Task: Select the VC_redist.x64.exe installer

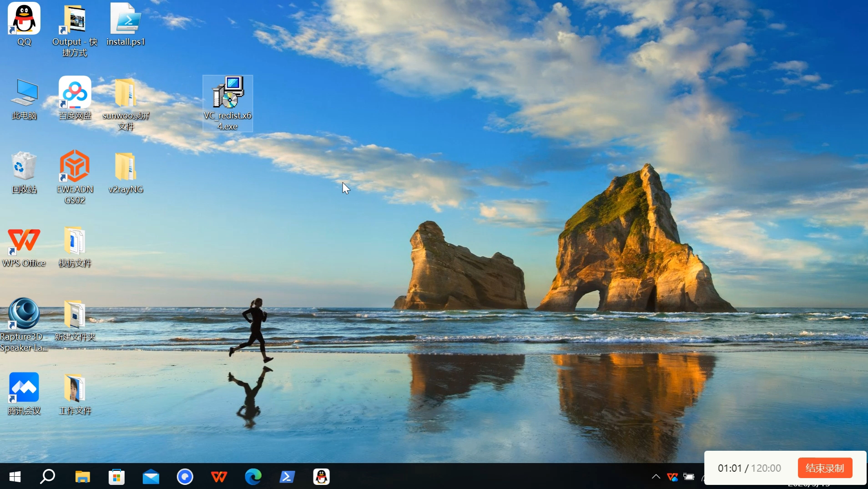Action: pyautogui.click(x=227, y=104)
